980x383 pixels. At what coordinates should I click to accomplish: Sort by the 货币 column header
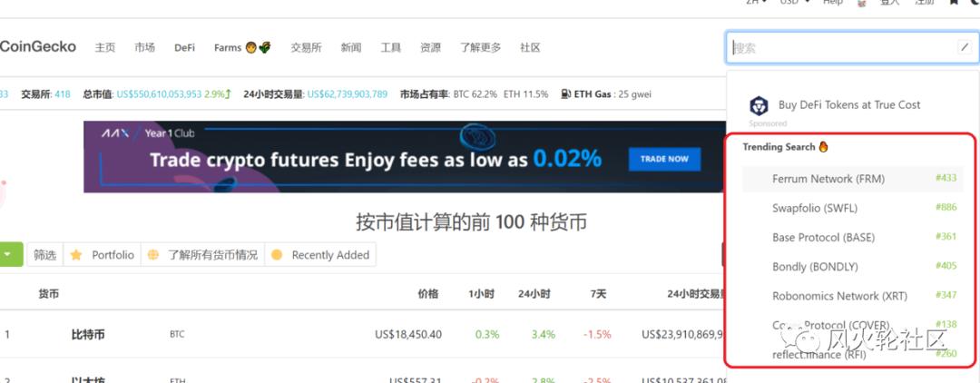tap(49, 294)
